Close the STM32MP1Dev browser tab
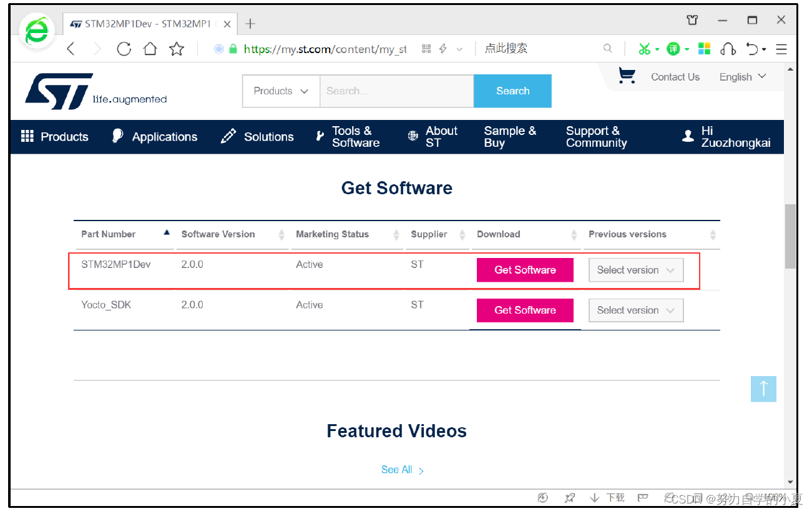Image resolution: width=812 pixels, height=511 pixels. pos(227,24)
